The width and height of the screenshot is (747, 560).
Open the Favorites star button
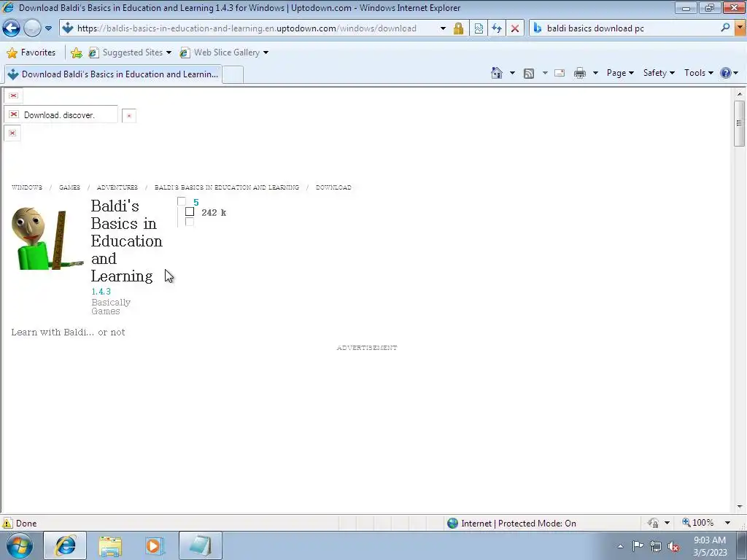[31, 52]
